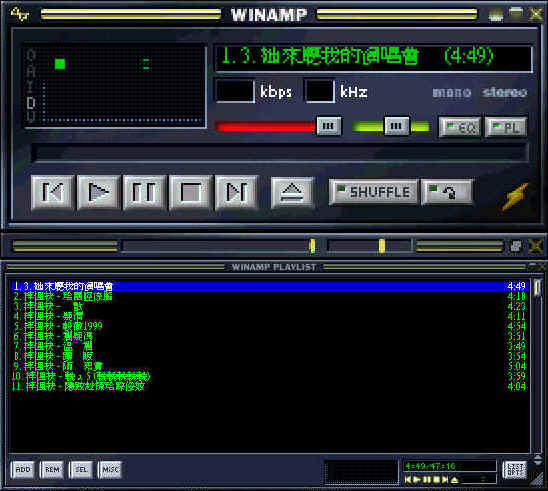Select playlist track 4 lasting 4:11
This screenshot has width=548, height=491.
pyautogui.click(x=269, y=316)
